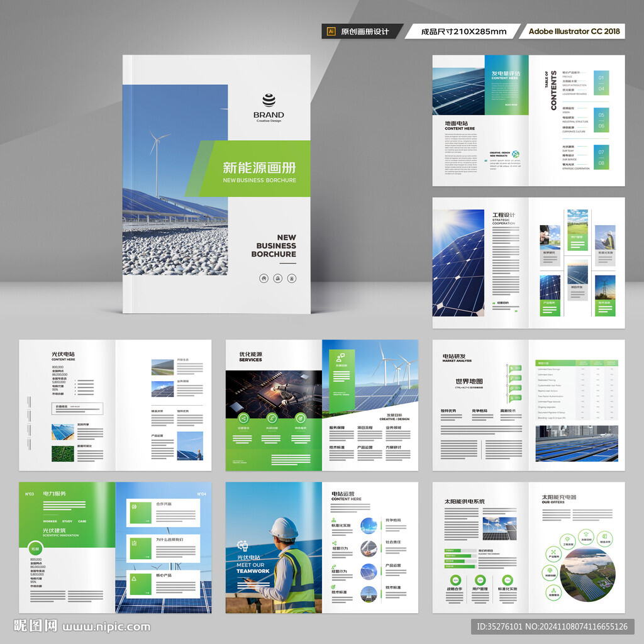Click the 太阳能供电系统 heading
The width and height of the screenshot is (644, 644).
[x=464, y=501]
